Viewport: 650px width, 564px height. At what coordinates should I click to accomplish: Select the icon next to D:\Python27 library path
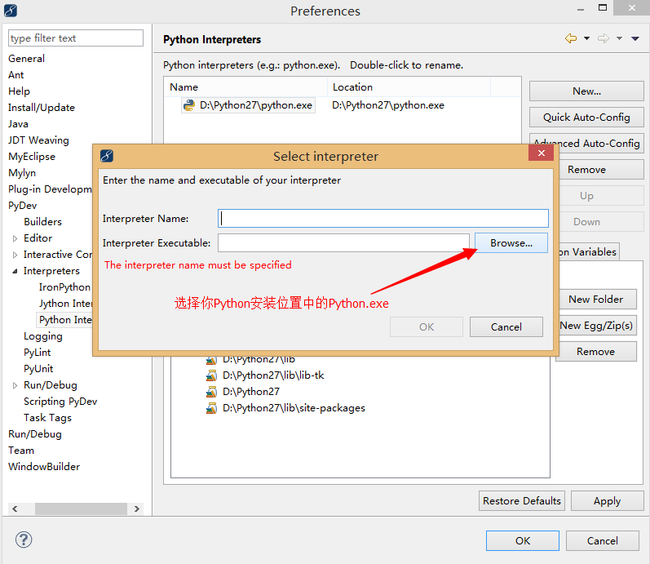point(211,392)
